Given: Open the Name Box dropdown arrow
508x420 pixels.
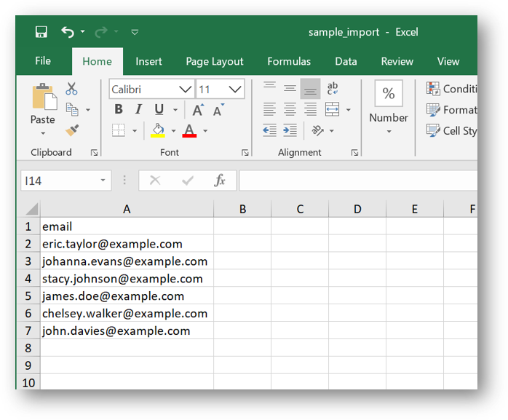Looking at the screenshot, I should coord(103,181).
